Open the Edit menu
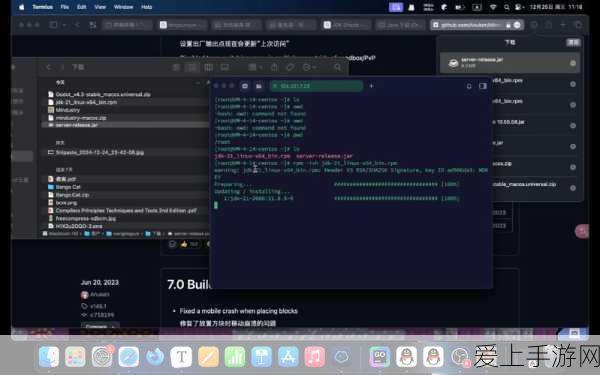 coord(82,7)
